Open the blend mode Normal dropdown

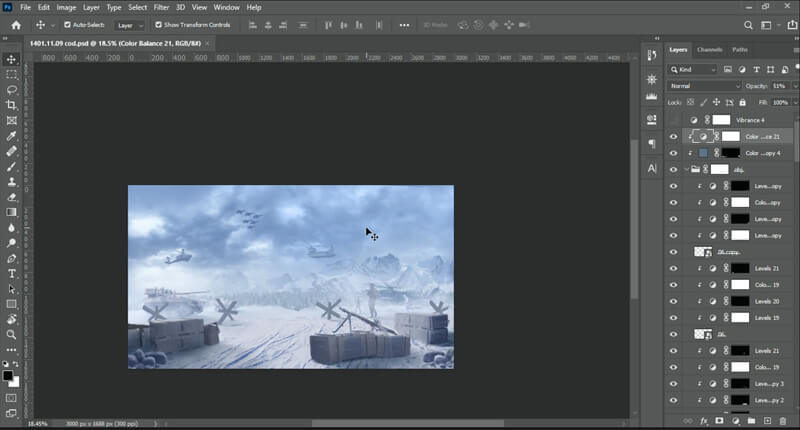(x=704, y=86)
